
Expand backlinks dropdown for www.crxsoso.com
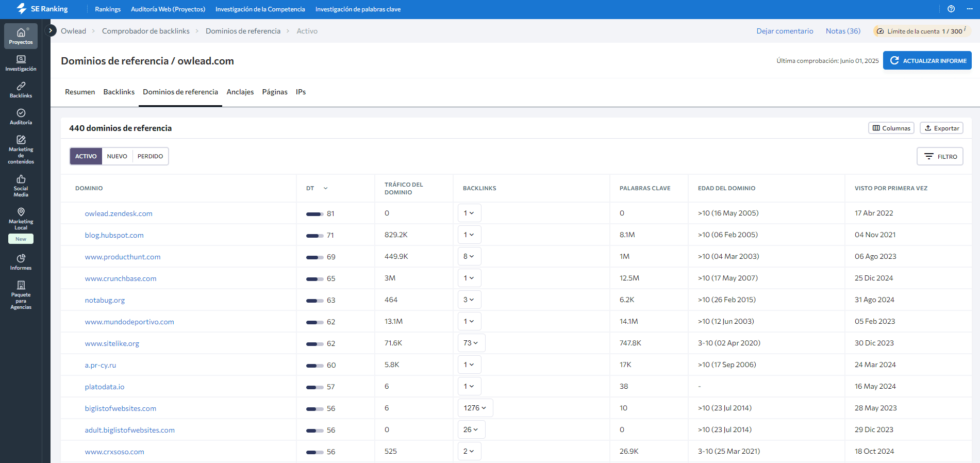point(469,451)
